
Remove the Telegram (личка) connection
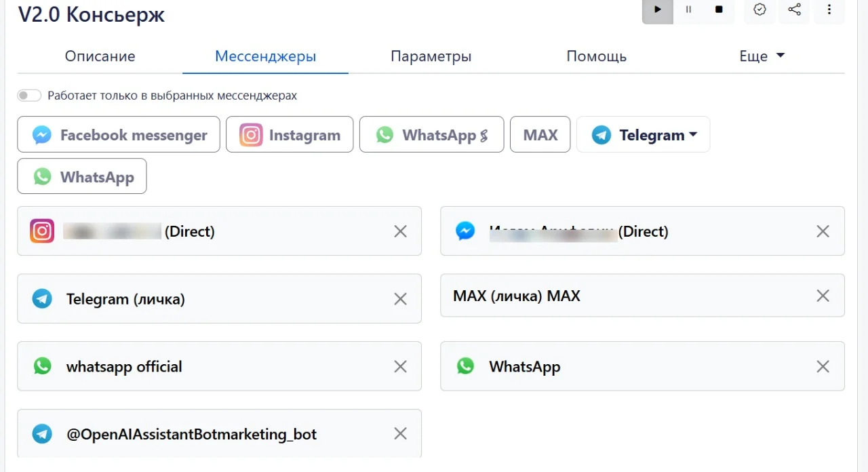[x=400, y=298]
